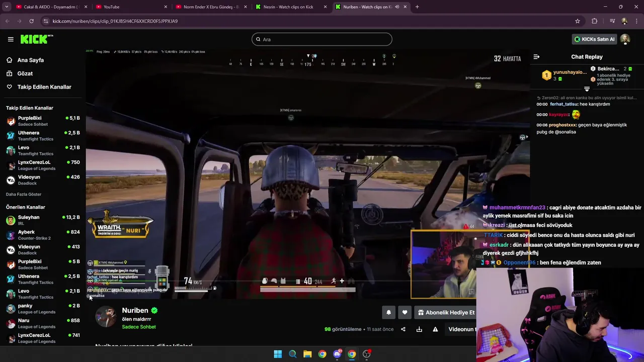644x362 pixels.
Task: Report the clip with warning icon
Action: click(x=435, y=329)
